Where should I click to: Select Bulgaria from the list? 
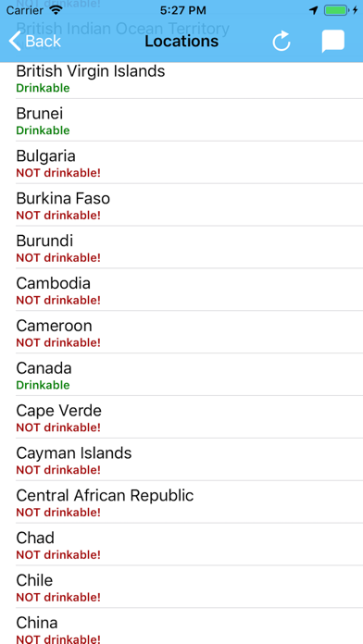pos(181,163)
